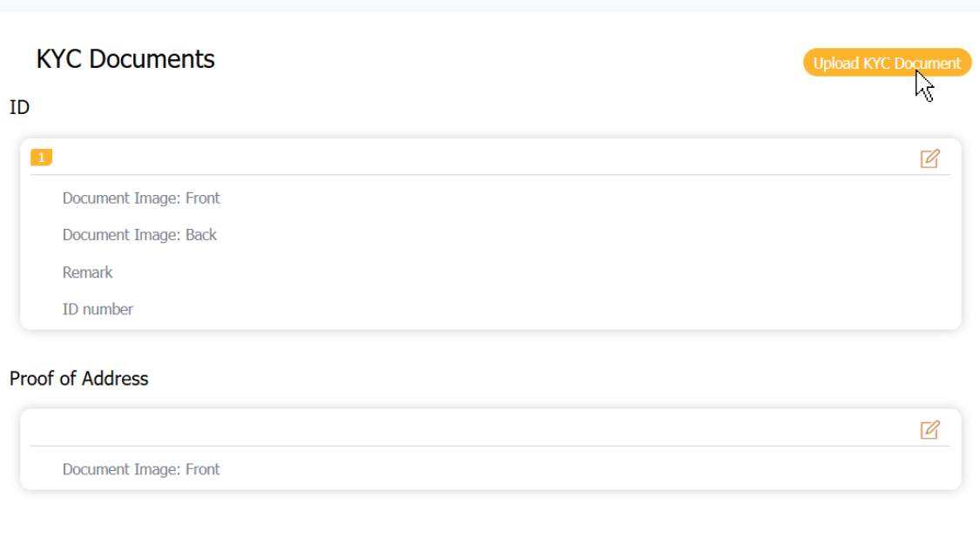This screenshot has height=551, width=980.
Task: Click the empty Proof of Address card header
Action: tap(436, 429)
